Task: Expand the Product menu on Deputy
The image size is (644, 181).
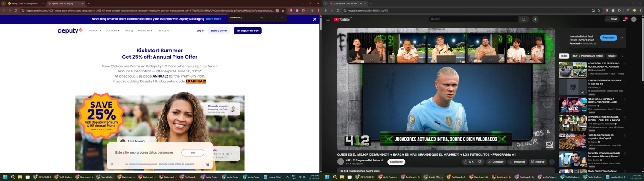Action: pos(95,30)
